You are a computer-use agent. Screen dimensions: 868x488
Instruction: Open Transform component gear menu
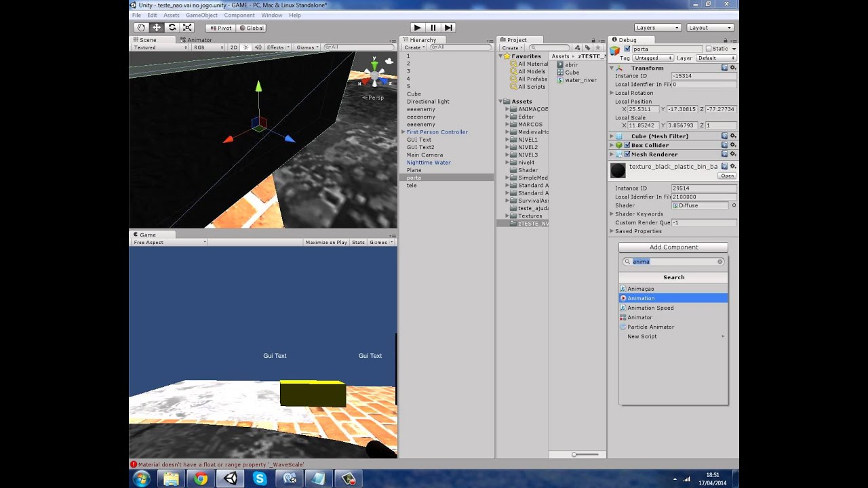732,68
